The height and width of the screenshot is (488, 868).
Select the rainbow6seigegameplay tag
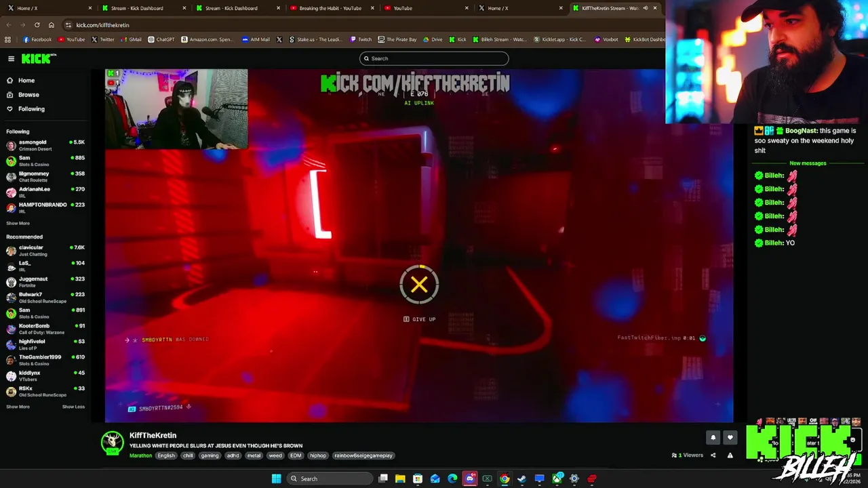[363, 455]
